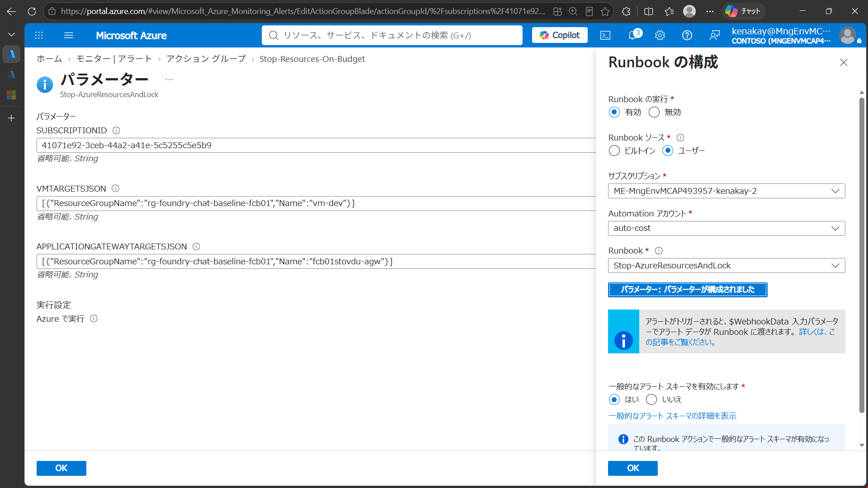The width and height of the screenshot is (868, 488).
Task: Edit the VMTARGETSJSON input field
Action: 316,203
